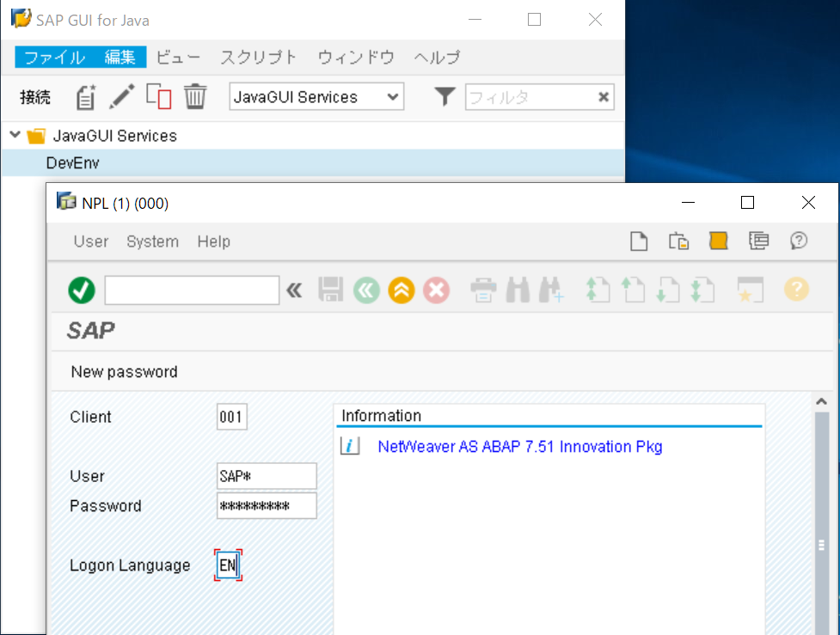Click the Password input field
Viewport: 840px width, 635px height.
point(267,506)
